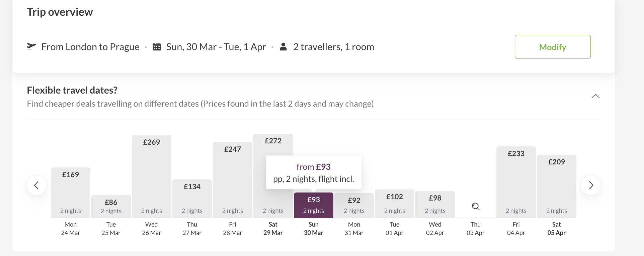Show later dates with right arrow

point(591,185)
